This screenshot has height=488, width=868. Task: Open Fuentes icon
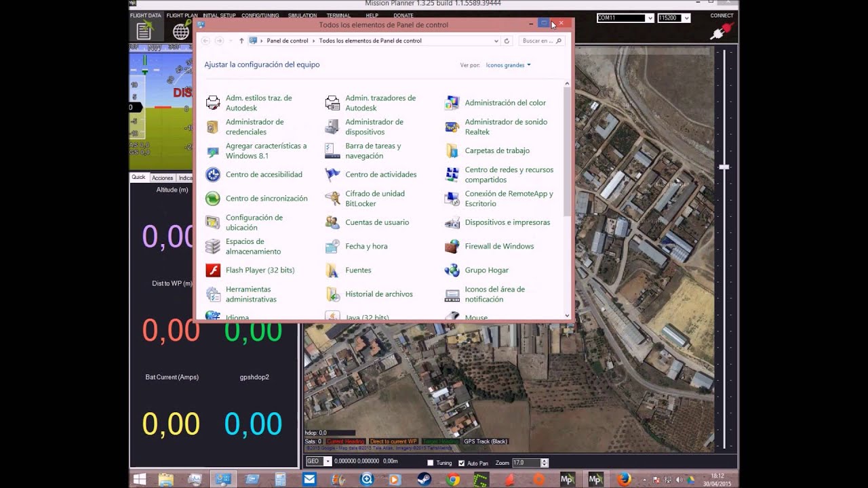[332, 270]
